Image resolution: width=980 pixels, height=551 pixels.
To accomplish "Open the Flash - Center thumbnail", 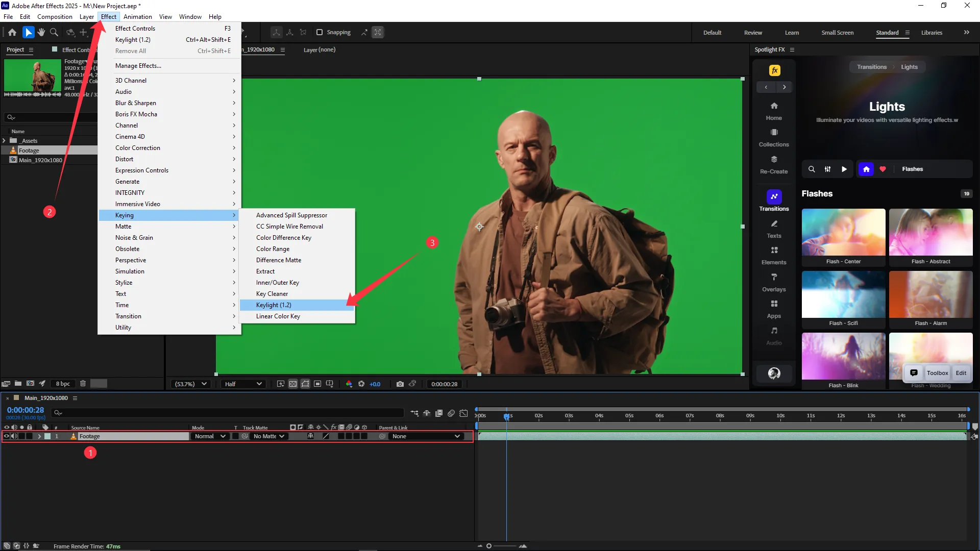I will click(x=843, y=233).
